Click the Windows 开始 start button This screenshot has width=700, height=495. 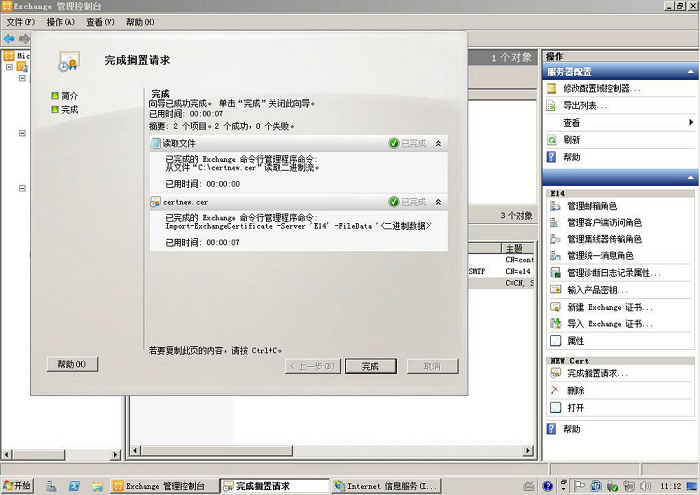point(18,486)
